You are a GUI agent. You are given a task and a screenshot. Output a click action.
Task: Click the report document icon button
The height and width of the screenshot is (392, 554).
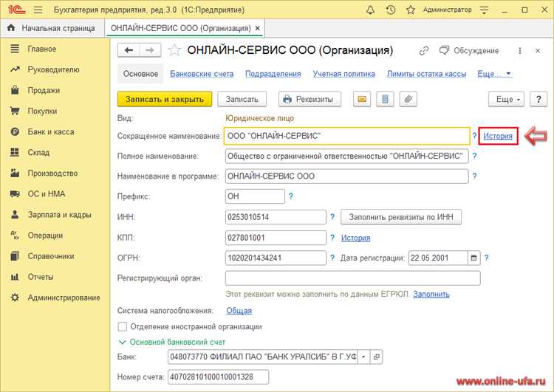(385, 99)
